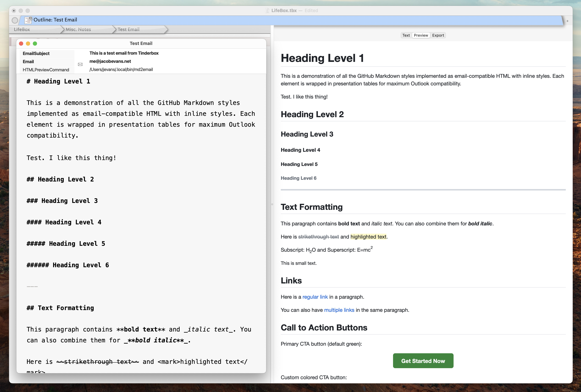Go to Misc. Notes breadcrumb
Image resolution: width=581 pixels, height=392 pixels.
click(78, 29)
